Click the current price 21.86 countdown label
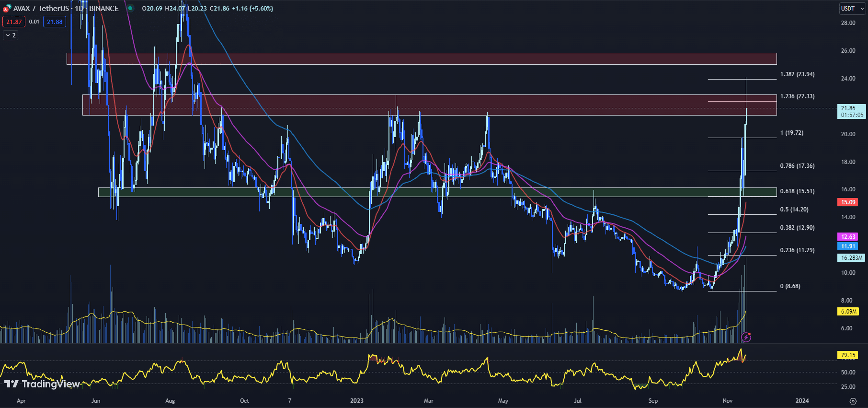 pos(851,112)
